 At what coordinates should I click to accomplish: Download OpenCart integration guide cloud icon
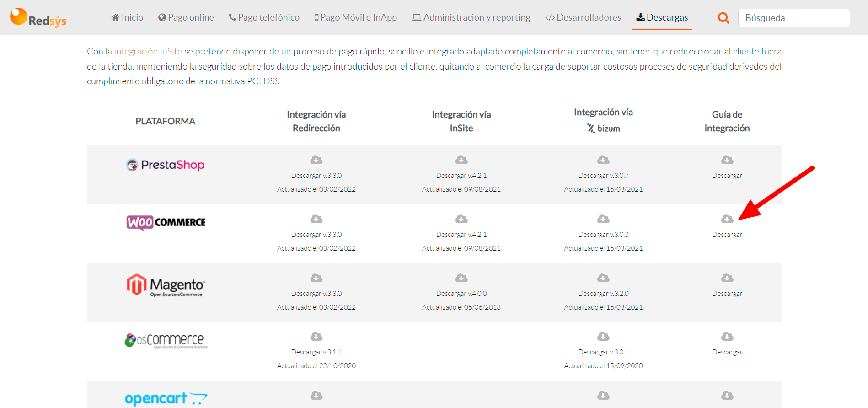[727, 395]
